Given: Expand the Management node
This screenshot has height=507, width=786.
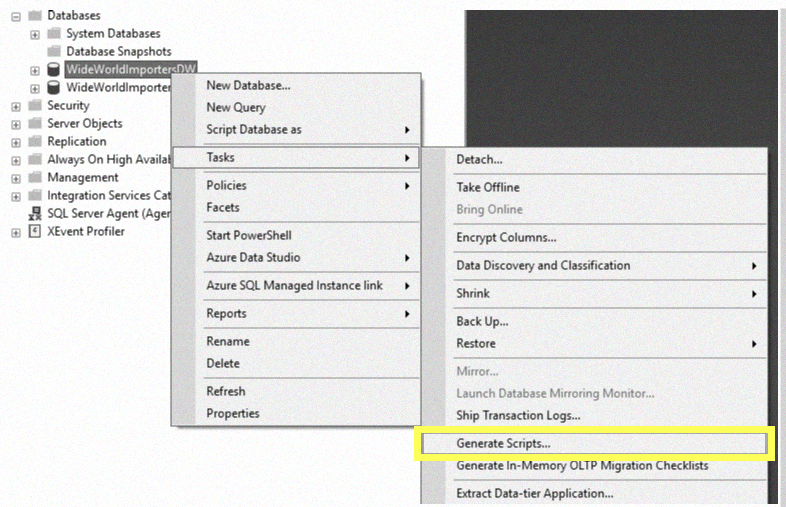Looking at the screenshot, I should (x=16, y=179).
